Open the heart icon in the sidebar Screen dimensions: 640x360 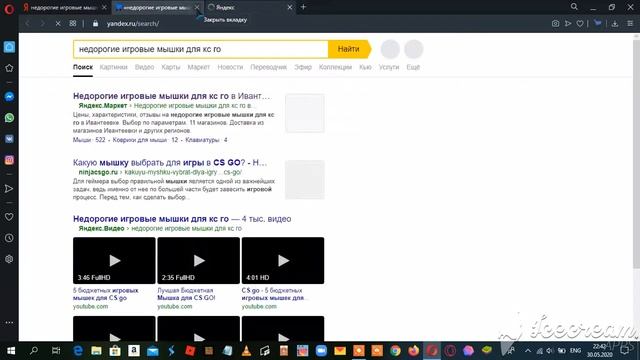tap(9, 217)
